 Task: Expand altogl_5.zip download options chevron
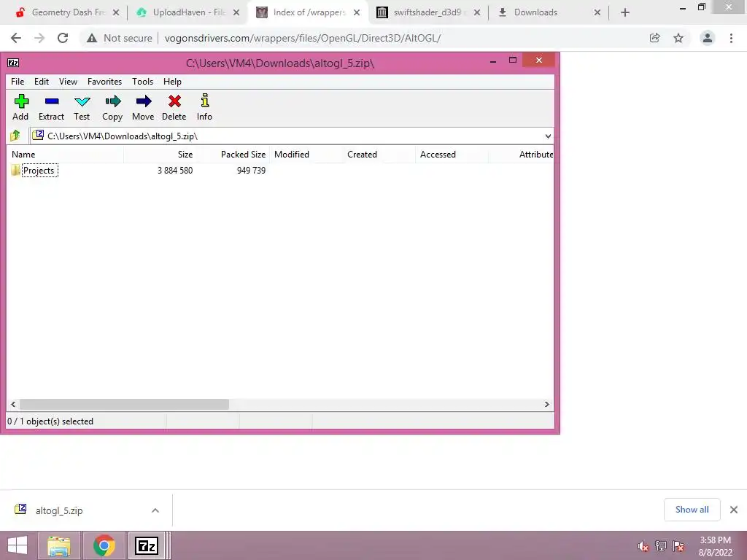155,510
